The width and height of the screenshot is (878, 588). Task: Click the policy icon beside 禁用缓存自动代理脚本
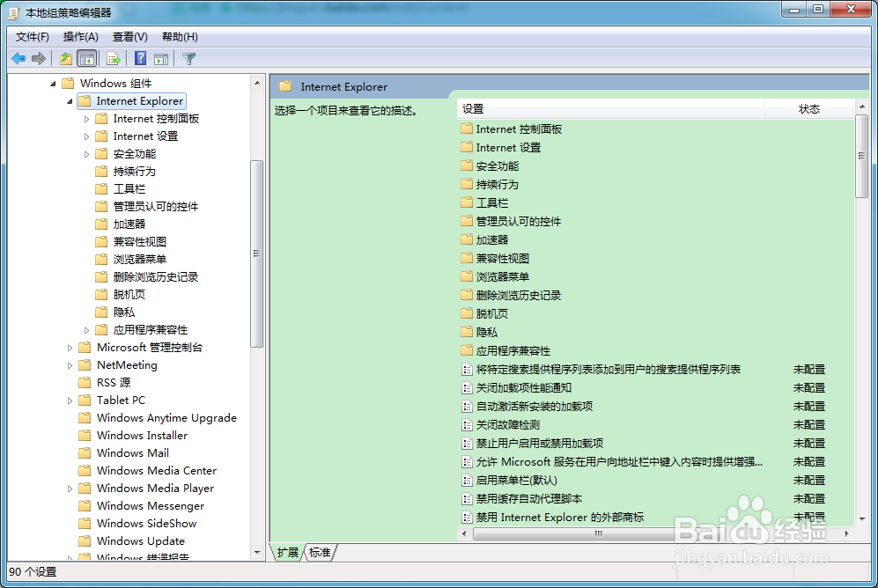point(467,498)
